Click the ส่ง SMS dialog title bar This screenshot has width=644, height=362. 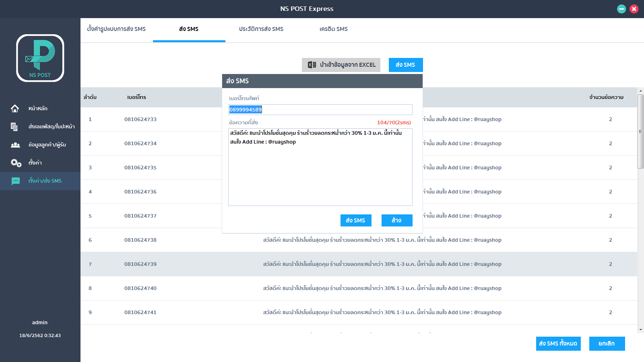(x=322, y=81)
